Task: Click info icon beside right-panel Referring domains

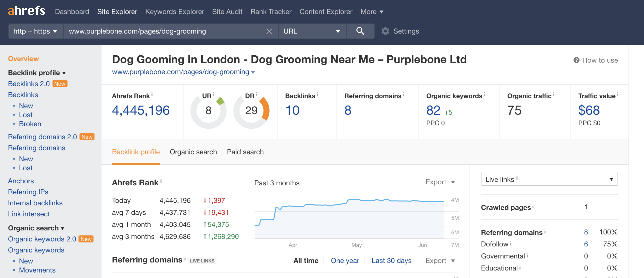Action: coord(545,232)
